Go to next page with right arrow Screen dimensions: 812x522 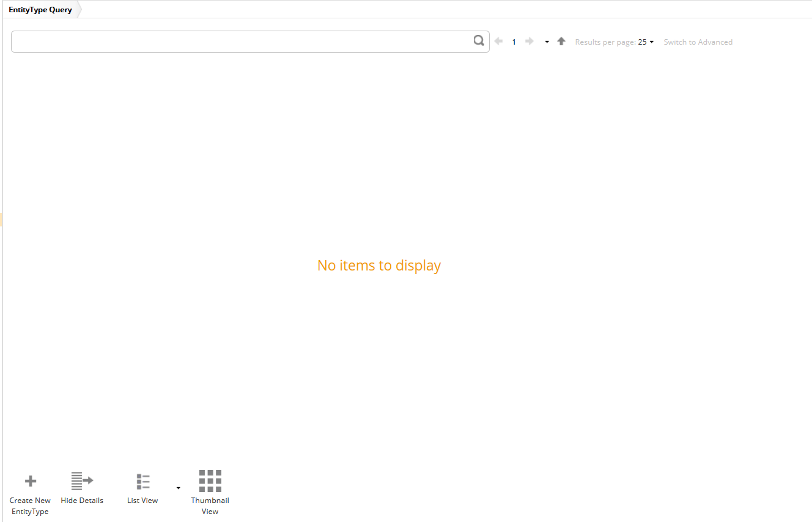tap(530, 42)
